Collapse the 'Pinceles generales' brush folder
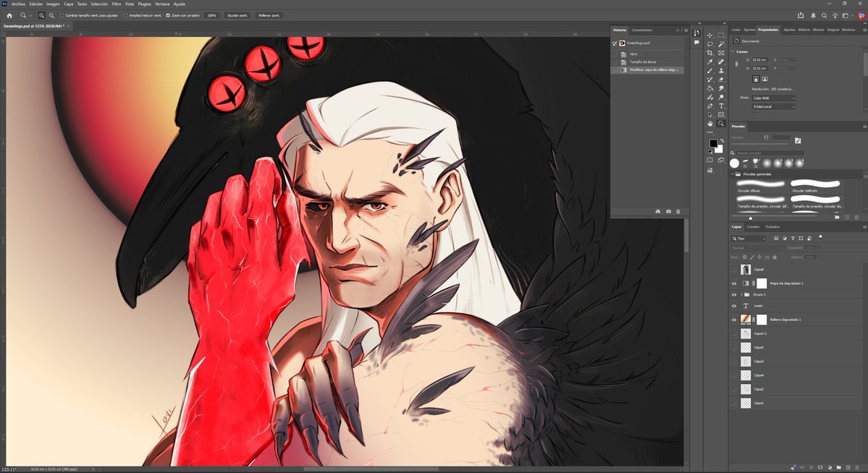Image resolution: width=868 pixels, height=473 pixels. (x=733, y=174)
